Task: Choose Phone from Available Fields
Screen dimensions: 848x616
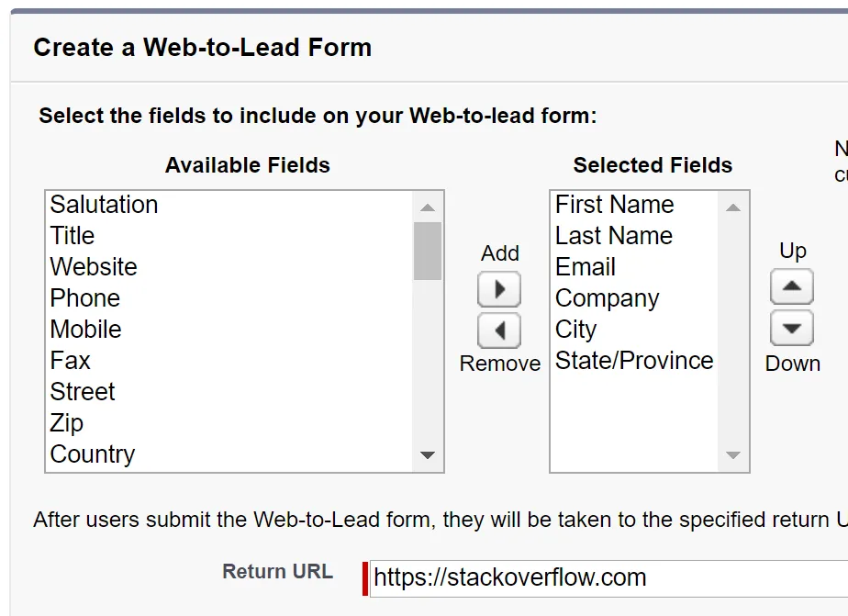Action: 85,298
